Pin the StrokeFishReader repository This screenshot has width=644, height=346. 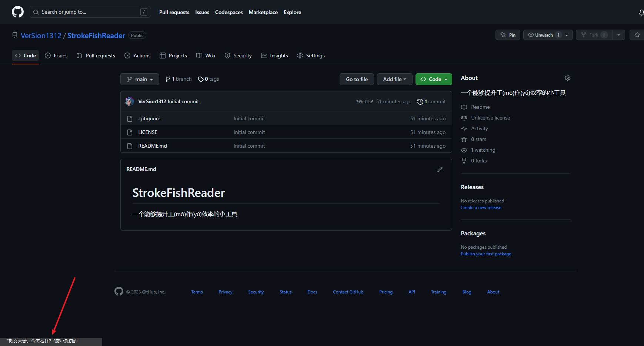click(x=508, y=35)
